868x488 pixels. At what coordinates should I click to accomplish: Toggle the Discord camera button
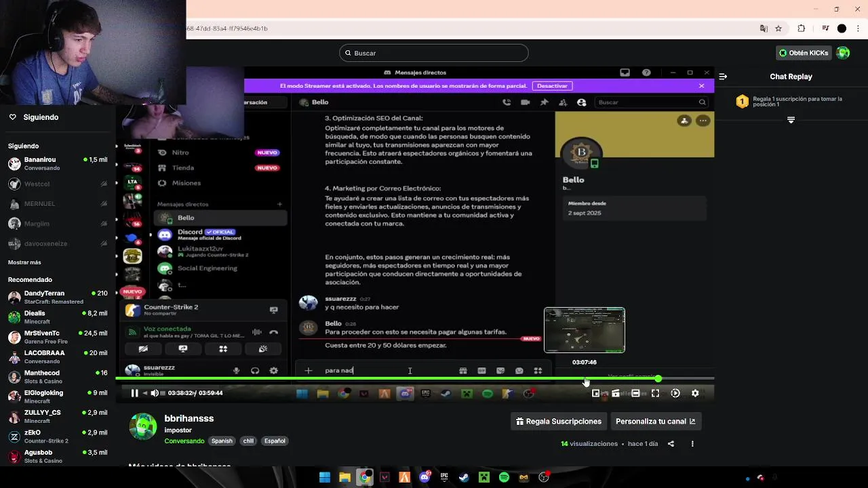tap(143, 349)
